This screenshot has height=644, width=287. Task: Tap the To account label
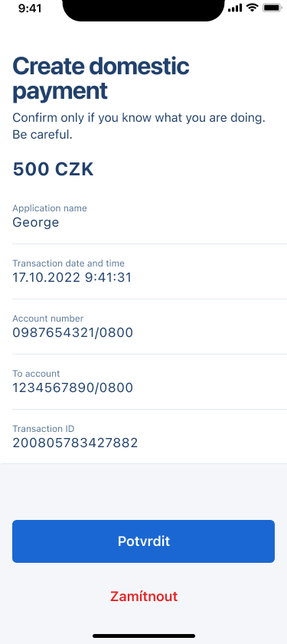pyautogui.click(x=36, y=374)
